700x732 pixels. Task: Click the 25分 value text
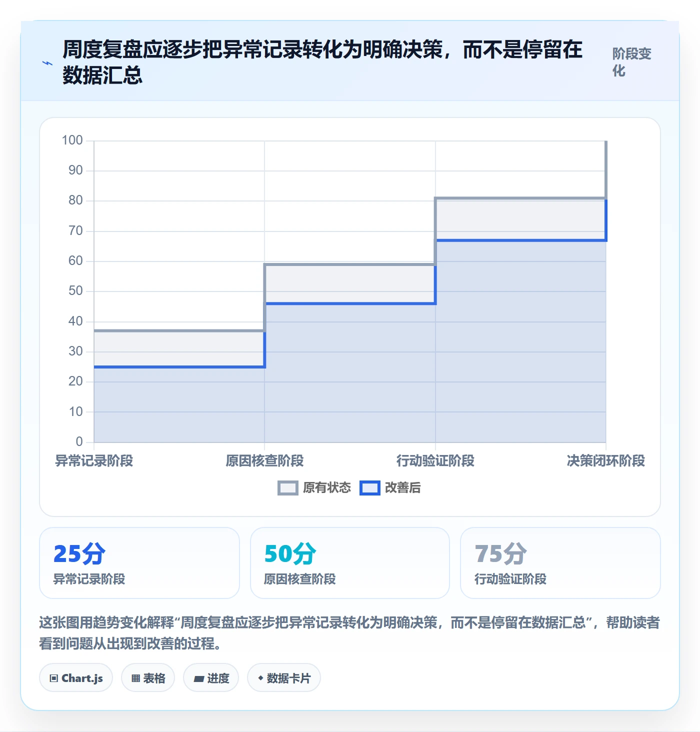click(x=79, y=554)
